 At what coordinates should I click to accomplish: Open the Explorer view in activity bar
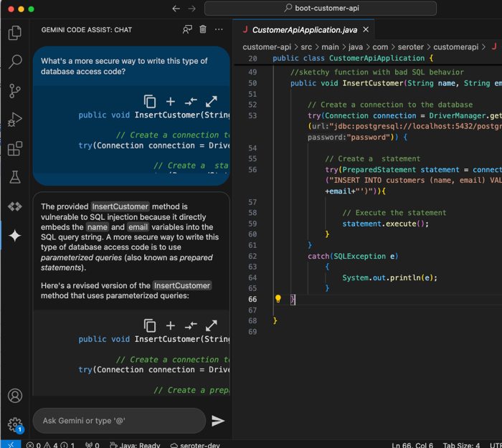[x=14, y=33]
